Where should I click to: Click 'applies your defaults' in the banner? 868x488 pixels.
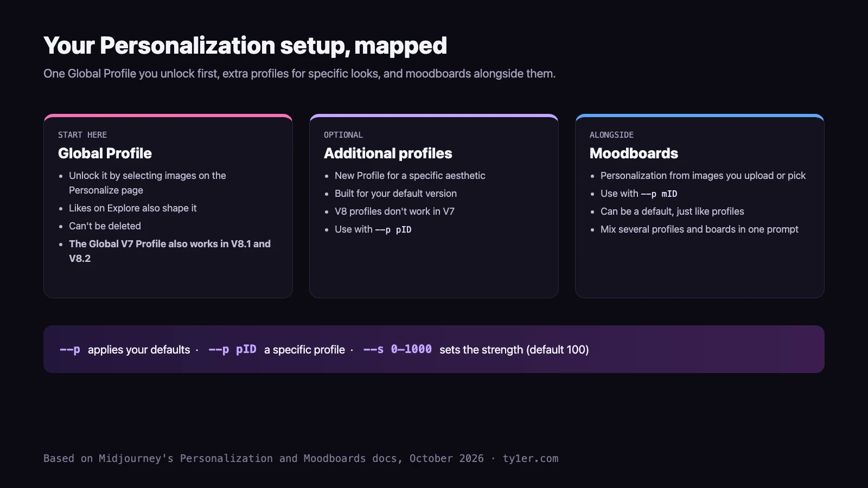pos(139,350)
